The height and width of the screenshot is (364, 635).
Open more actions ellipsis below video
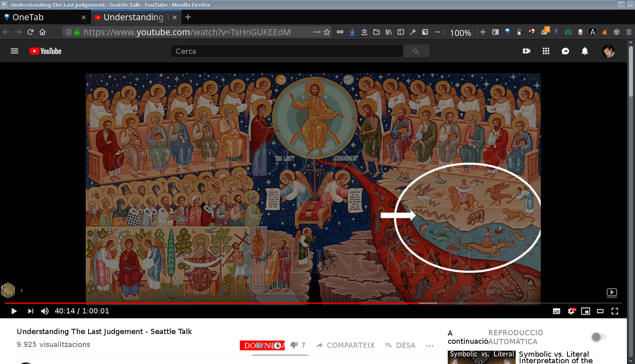click(x=430, y=345)
